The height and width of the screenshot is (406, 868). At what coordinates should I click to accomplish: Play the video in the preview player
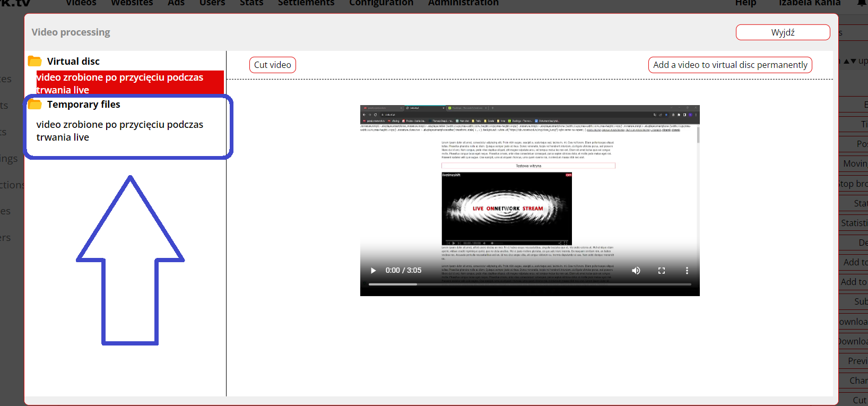click(373, 271)
